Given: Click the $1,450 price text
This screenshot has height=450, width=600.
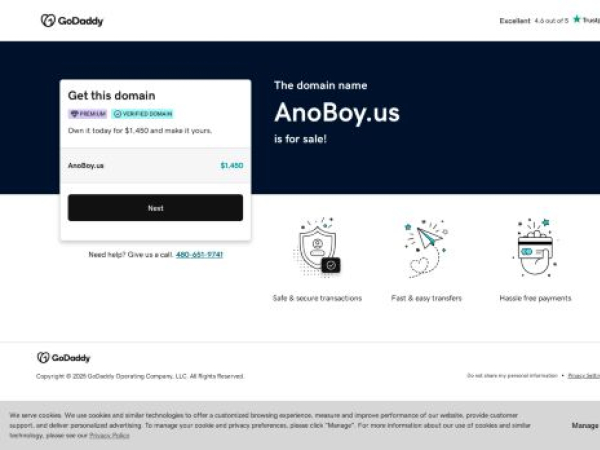Looking at the screenshot, I should pyautogui.click(x=232, y=165).
